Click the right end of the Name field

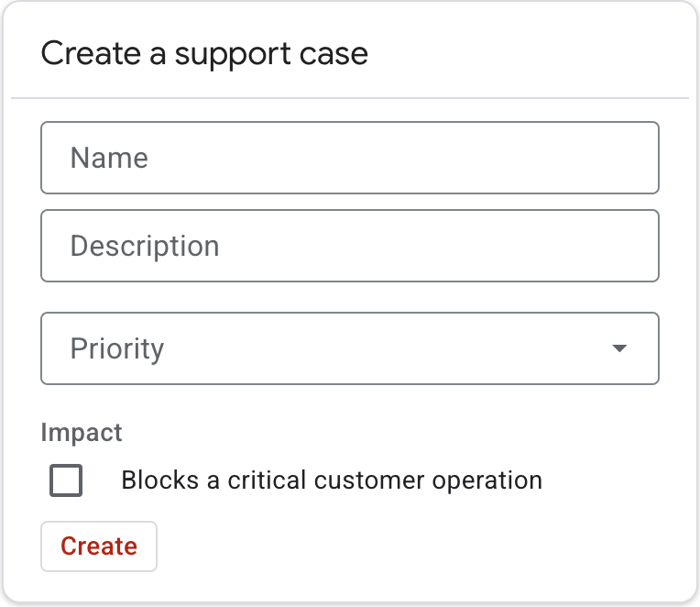[632, 158]
